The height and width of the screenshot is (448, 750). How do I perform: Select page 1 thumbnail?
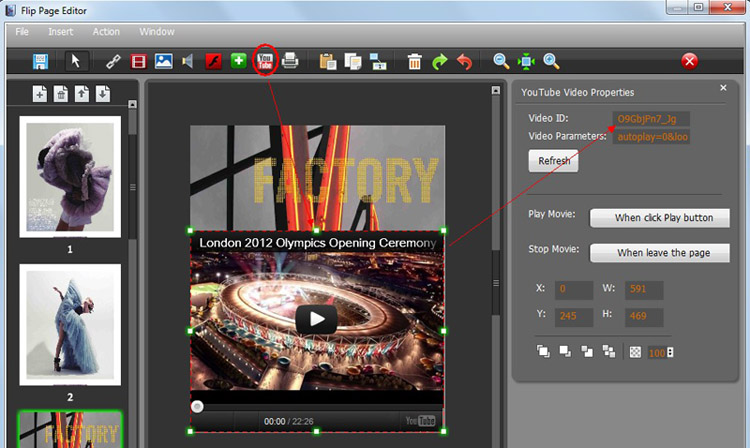[x=70, y=177]
